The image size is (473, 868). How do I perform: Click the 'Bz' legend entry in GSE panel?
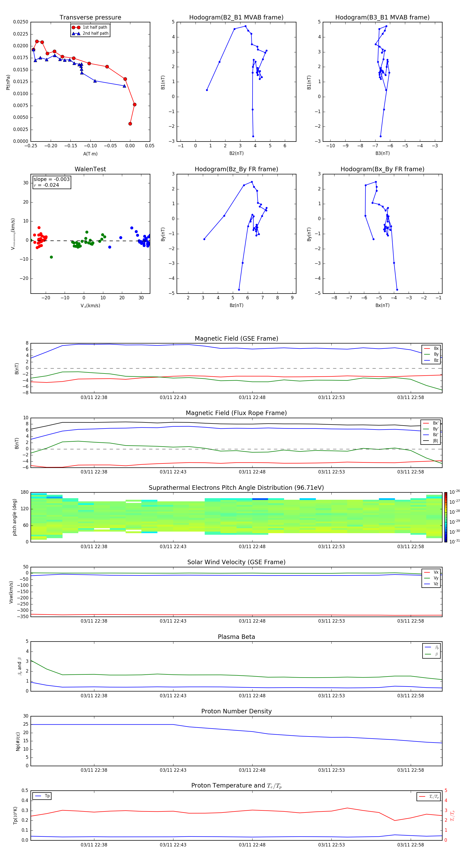(x=431, y=360)
